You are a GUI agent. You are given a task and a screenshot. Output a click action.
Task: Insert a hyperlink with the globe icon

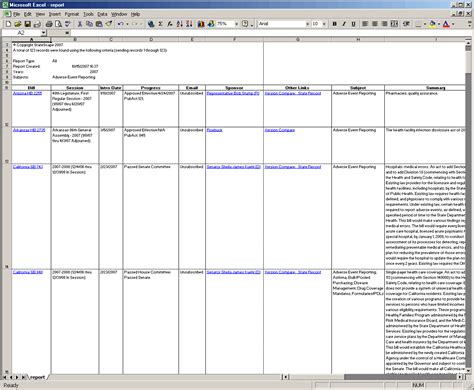pos(151,24)
